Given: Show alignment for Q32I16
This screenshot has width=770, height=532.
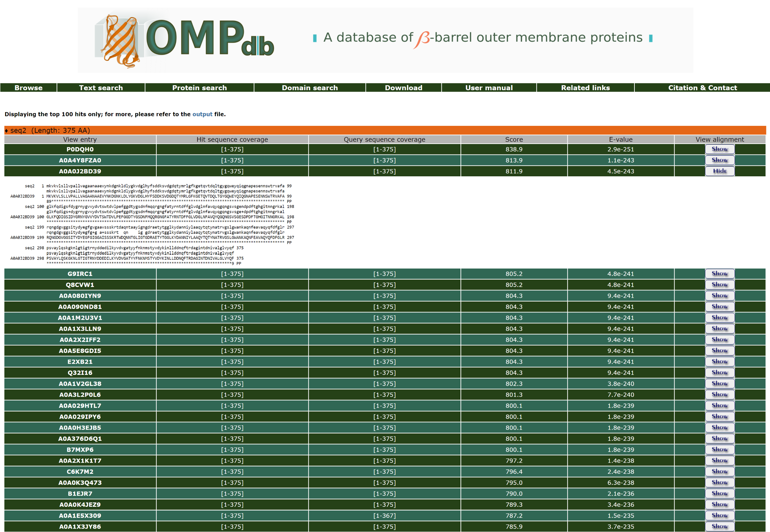Looking at the screenshot, I should pos(720,373).
